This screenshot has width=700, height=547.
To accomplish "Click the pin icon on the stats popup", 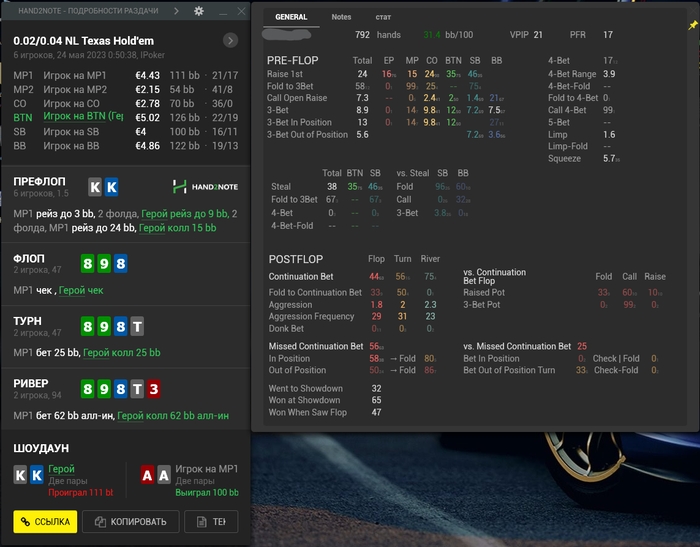I will (x=693, y=24).
